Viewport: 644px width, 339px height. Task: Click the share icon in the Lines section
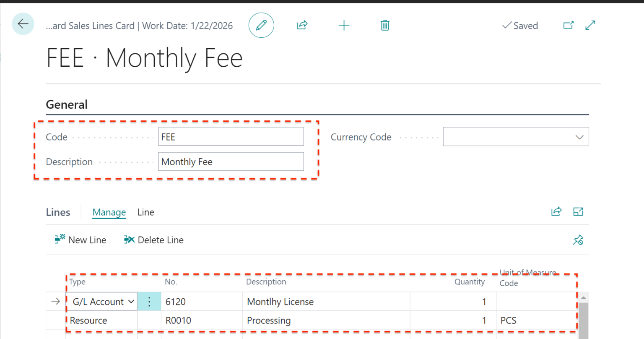point(556,211)
